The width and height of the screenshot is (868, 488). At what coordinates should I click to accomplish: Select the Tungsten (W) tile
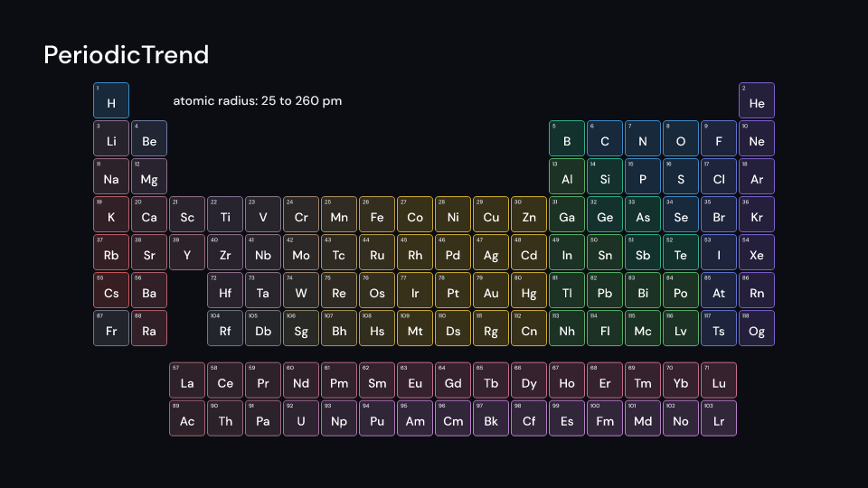[x=301, y=290]
